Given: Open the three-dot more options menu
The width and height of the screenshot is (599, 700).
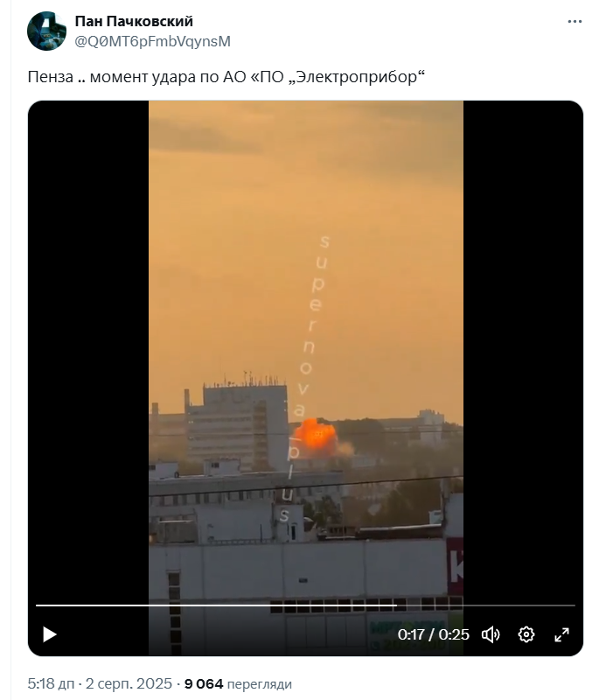Looking at the screenshot, I should pyautogui.click(x=575, y=21).
